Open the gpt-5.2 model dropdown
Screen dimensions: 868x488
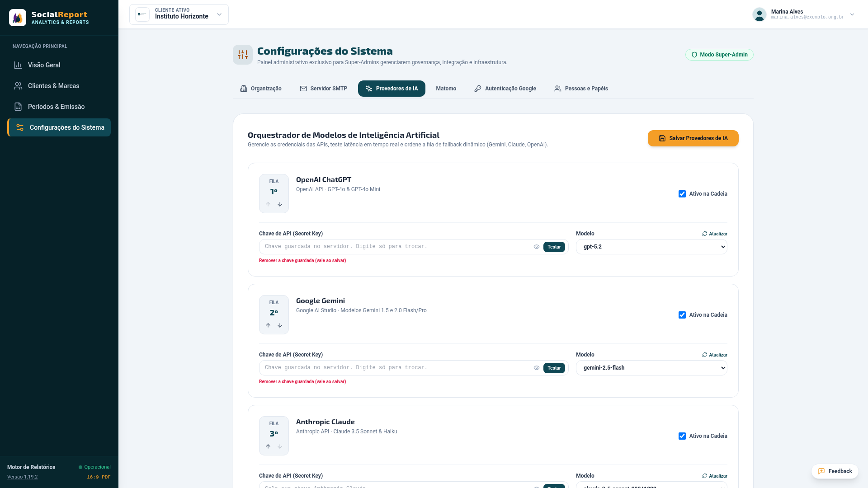tap(651, 247)
